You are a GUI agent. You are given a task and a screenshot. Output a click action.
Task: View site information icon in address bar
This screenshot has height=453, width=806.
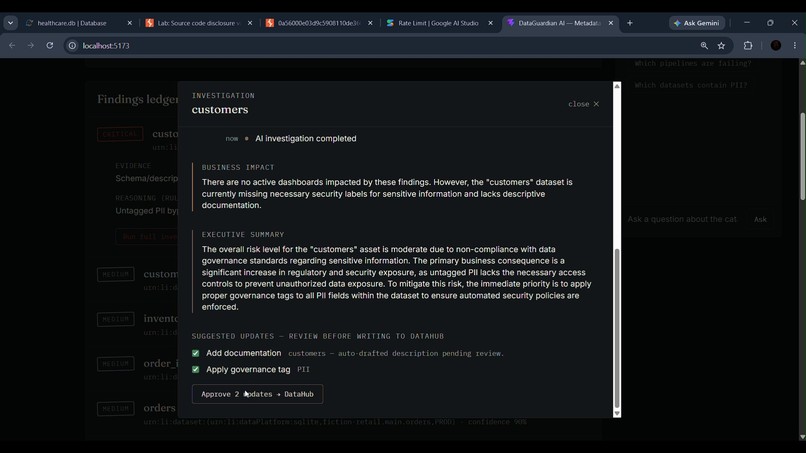[x=72, y=46]
